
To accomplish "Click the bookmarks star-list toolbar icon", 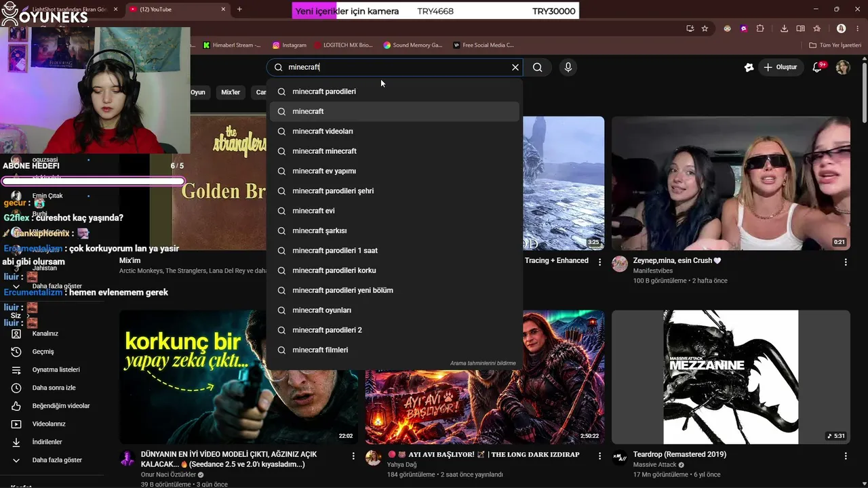I will pos(817,28).
